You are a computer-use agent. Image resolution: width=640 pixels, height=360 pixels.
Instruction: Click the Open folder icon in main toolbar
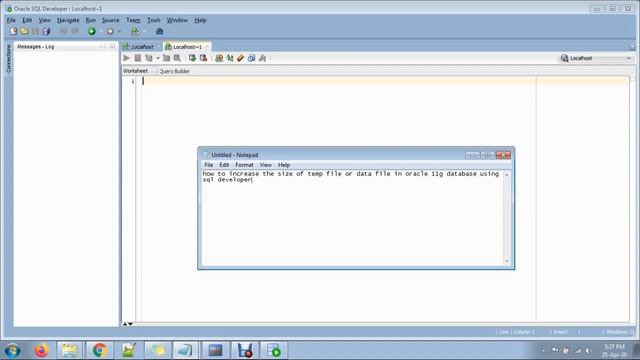[x=24, y=31]
